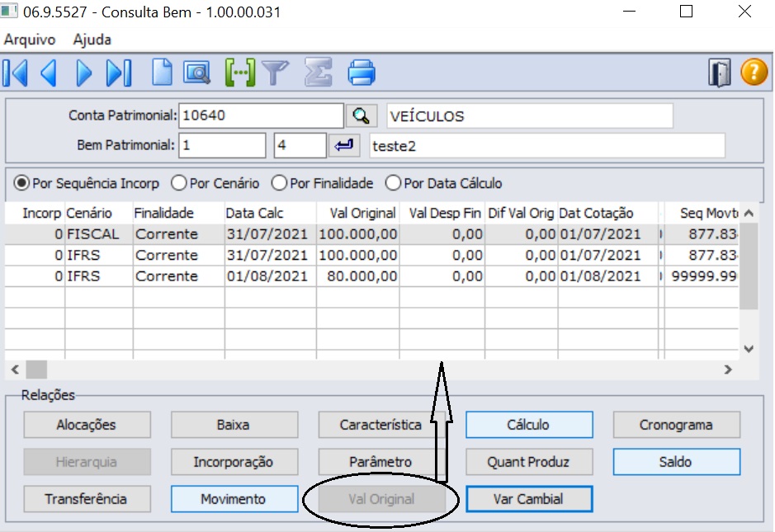Image resolution: width=775 pixels, height=532 pixels.
Task: Open the Saldo button
Action: (x=677, y=462)
